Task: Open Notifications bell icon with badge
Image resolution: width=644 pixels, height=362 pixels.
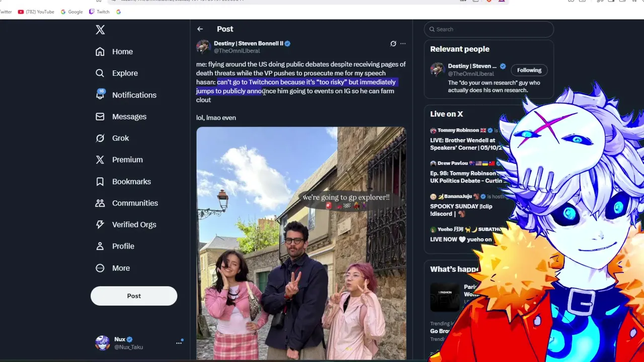Action: click(x=100, y=95)
